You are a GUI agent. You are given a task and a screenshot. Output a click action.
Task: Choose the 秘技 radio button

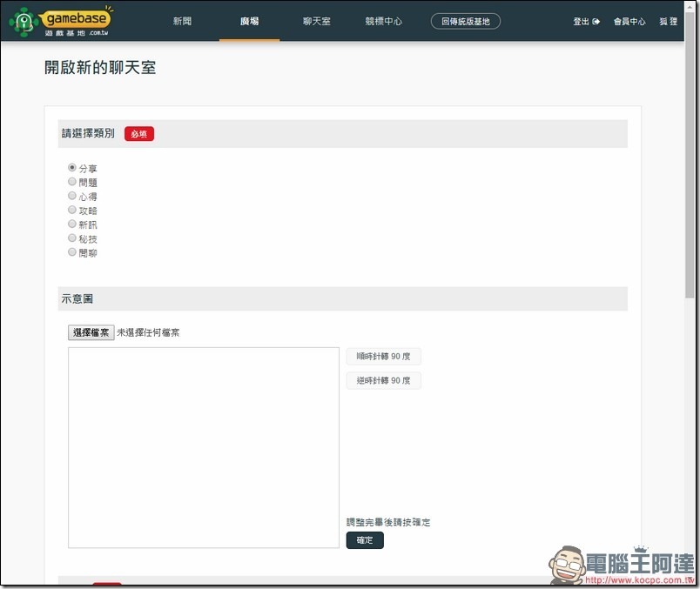72,238
